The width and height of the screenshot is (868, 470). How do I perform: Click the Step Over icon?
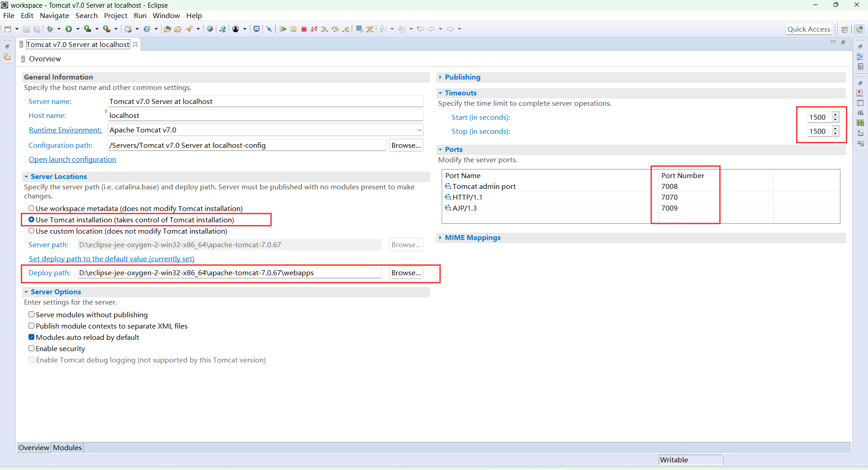[335, 29]
